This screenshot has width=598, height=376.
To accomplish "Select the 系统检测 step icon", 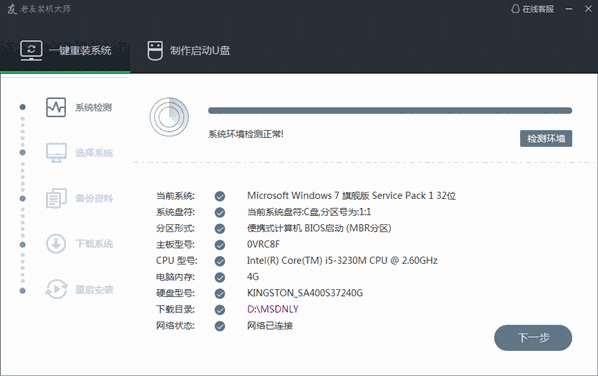I will click(56, 107).
